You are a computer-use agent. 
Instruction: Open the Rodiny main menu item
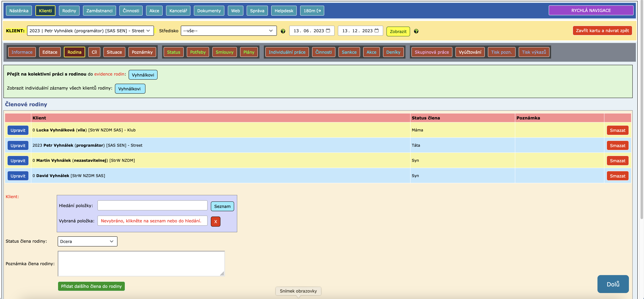(x=69, y=11)
